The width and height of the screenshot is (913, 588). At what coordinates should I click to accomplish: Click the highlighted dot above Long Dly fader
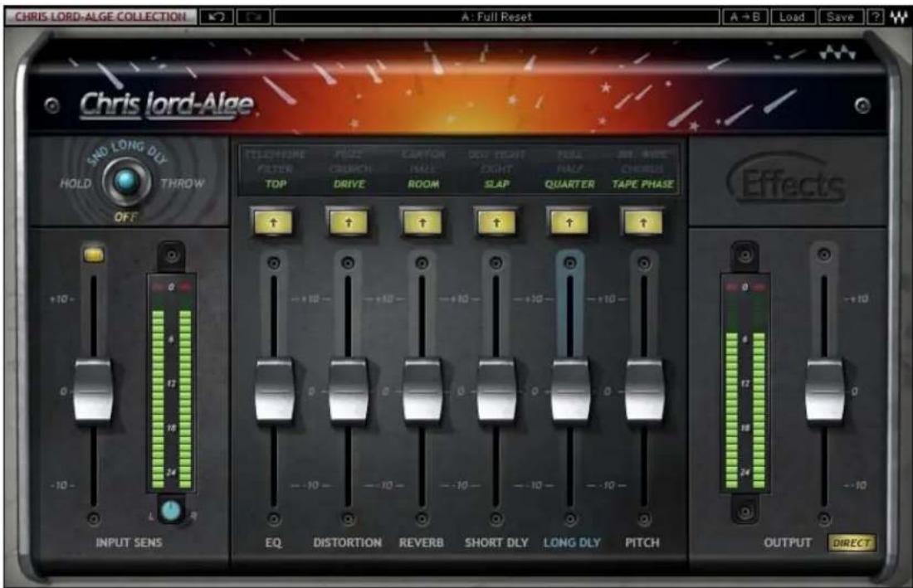tap(570, 264)
